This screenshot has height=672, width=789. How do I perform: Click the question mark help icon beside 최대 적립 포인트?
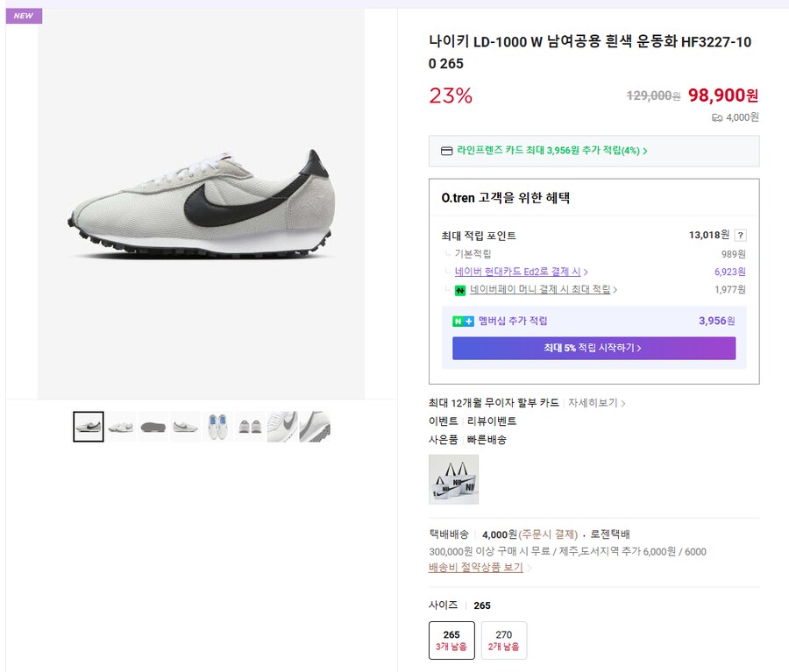(x=742, y=235)
